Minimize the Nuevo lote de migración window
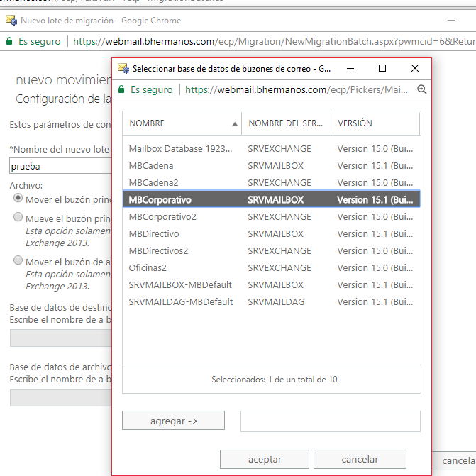The height and width of the screenshot is (476, 476). click(451, 21)
